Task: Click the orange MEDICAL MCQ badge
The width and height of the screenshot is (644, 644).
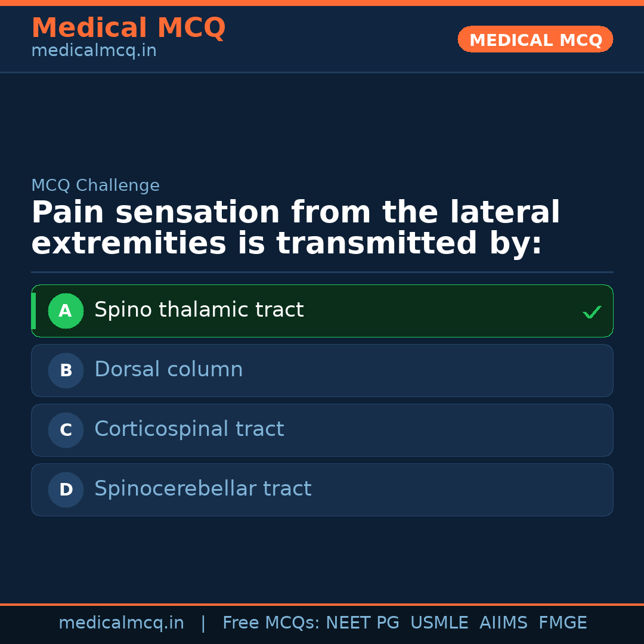Action: point(535,40)
